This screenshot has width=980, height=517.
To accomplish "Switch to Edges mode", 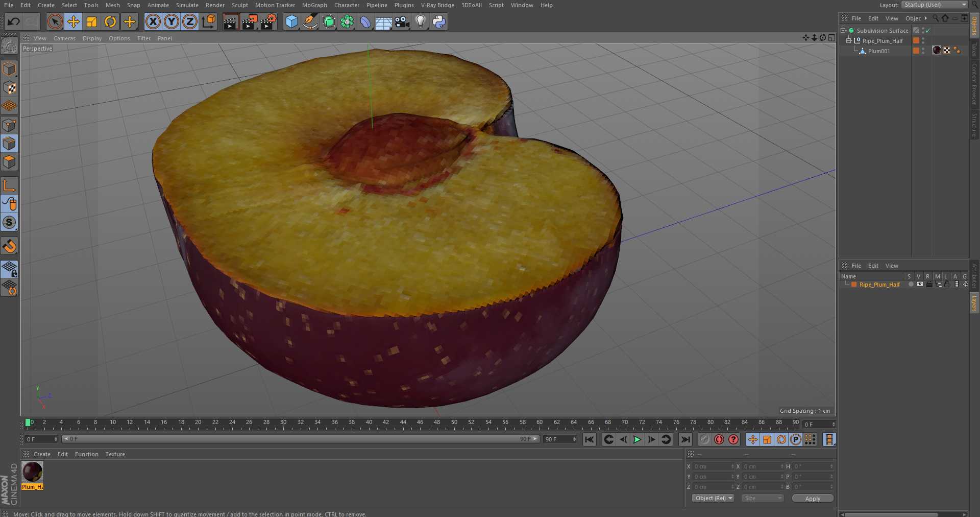I will click(9, 144).
